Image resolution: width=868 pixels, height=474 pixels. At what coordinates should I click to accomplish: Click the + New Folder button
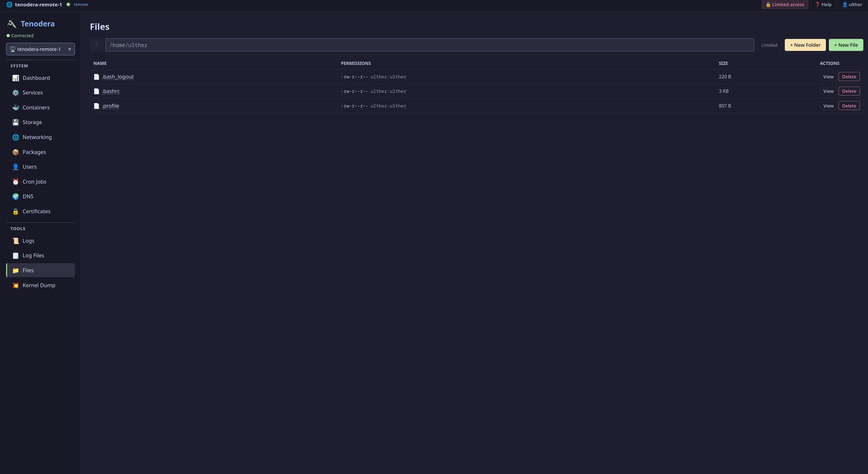click(x=805, y=45)
